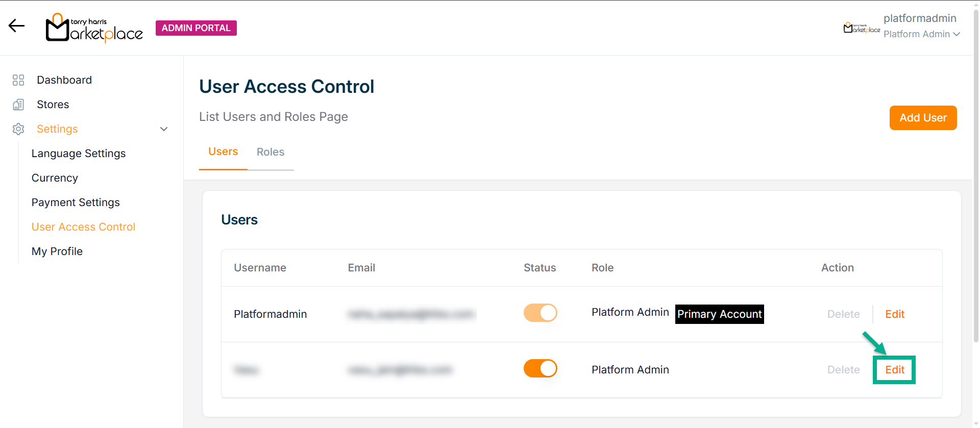Screen dimensions: 980x428
Task: Click the vertical page scrollbar
Action: (x=976, y=204)
